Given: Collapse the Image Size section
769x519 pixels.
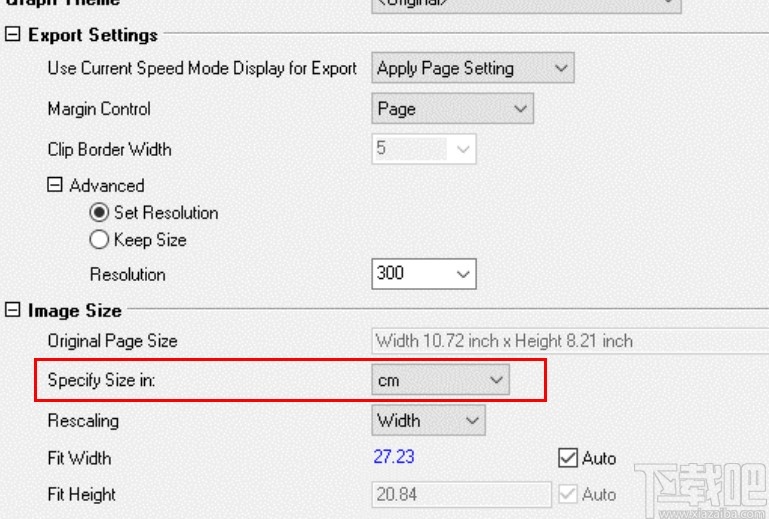Looking at the screenshot, I should pos(13,311).
